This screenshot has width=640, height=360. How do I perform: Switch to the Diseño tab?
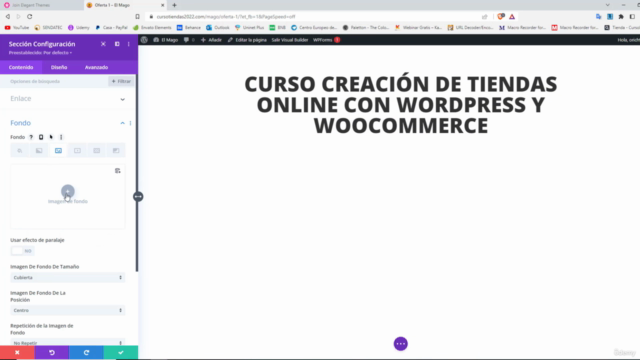pos(59,67)
